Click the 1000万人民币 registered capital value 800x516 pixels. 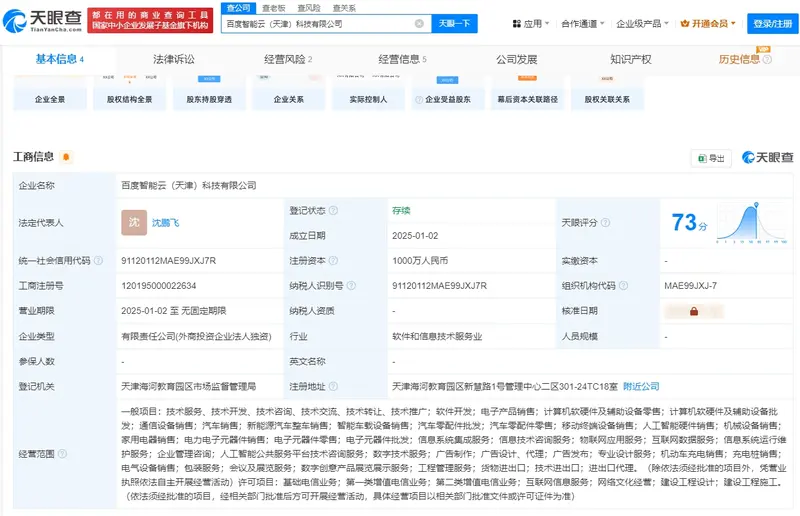(420, 261)
